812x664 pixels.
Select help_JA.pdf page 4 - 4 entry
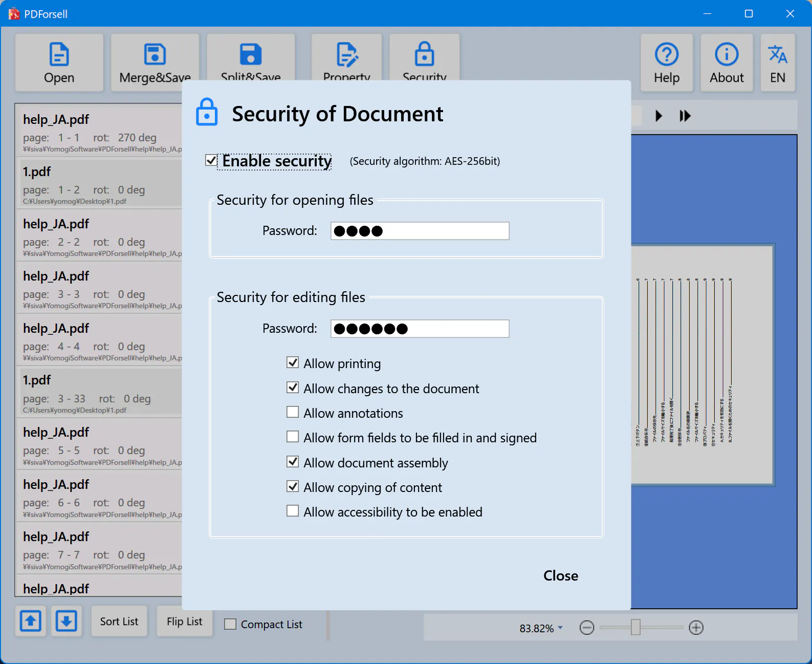(100, 340)
